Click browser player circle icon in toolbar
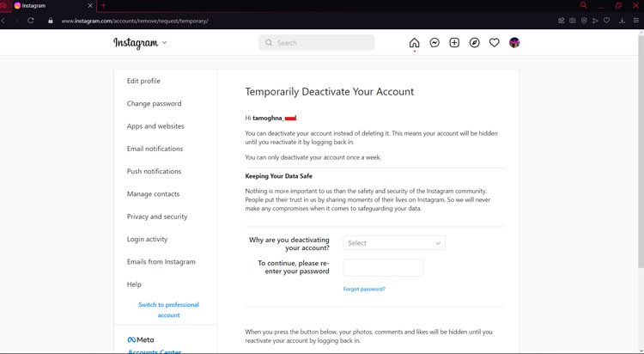The height and width of the screenshot is (354, 644). [x=584, y=21]
